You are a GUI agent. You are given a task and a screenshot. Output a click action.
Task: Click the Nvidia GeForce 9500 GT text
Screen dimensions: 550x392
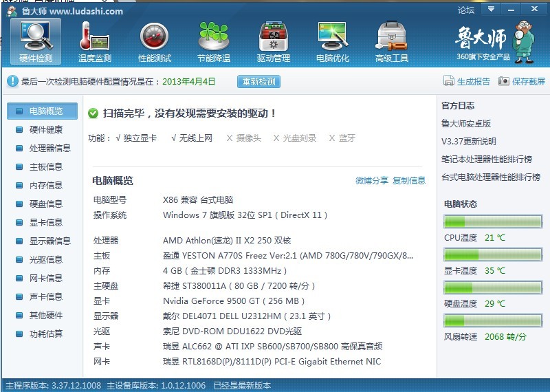coord(234,301)
